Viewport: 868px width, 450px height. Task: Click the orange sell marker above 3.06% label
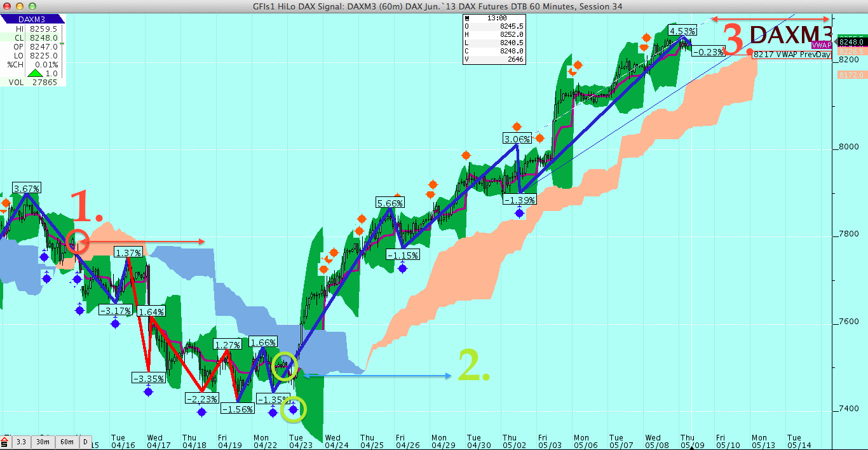[x=517, y=126]
